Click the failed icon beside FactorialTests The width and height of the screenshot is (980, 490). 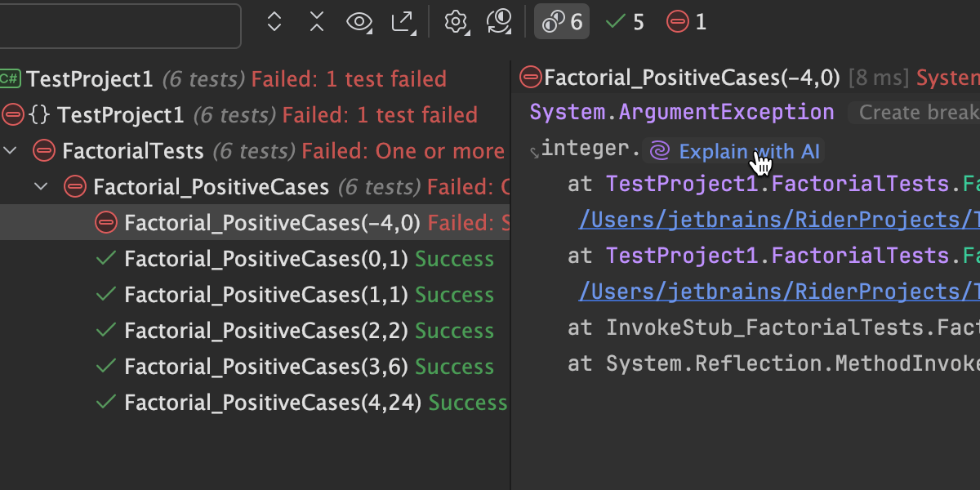click(43, 151)
